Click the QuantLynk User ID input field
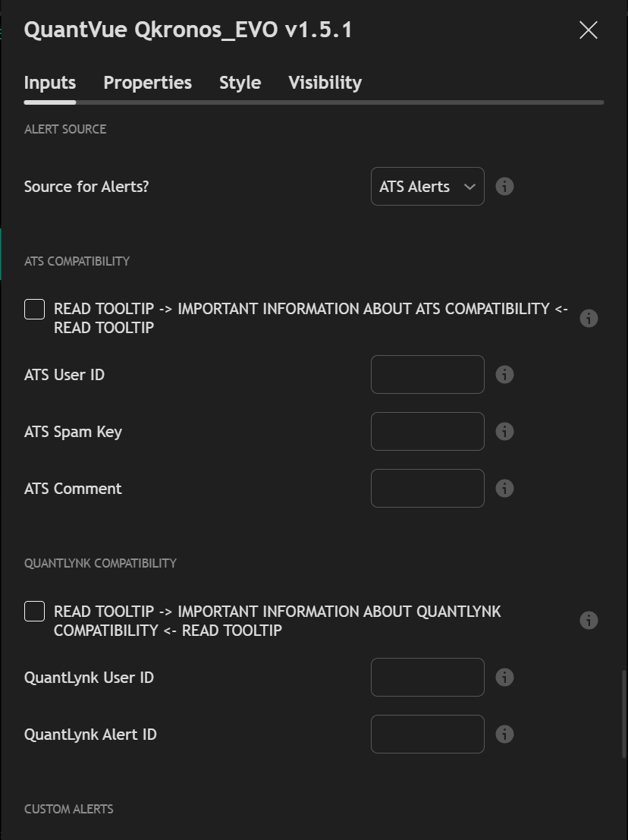The image size is (628, 840). coord(427,677)
